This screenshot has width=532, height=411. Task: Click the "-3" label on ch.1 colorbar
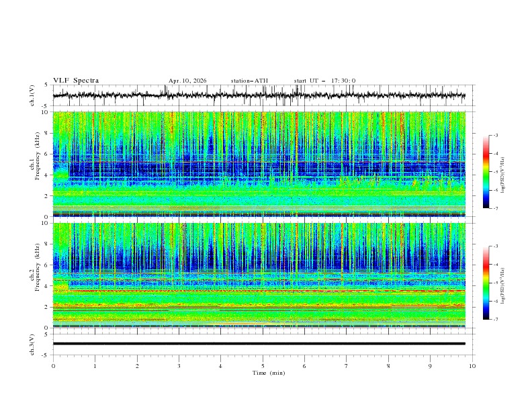pos(496,135)
